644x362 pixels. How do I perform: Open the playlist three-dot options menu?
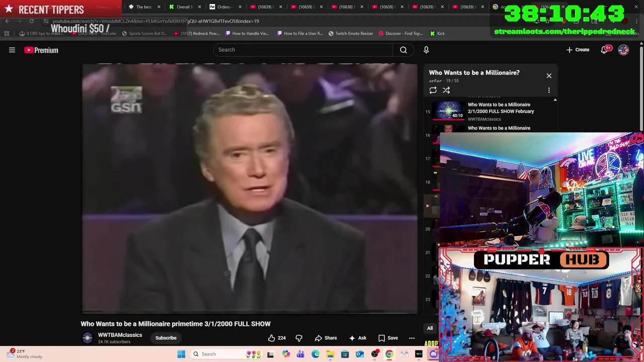pos(549,90)
